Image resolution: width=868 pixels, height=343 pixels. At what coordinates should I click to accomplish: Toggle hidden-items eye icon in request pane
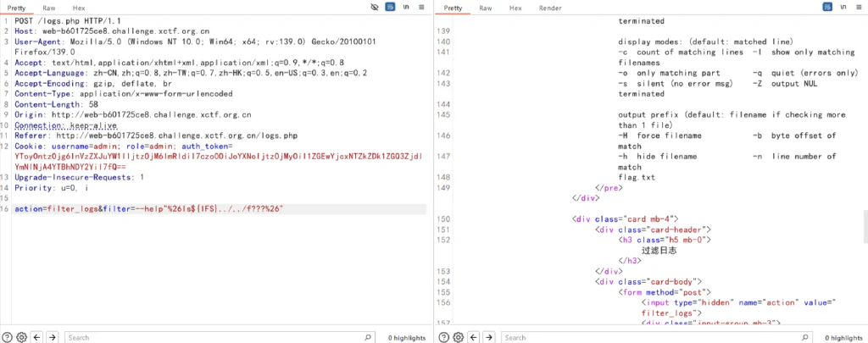pos(375,7)
